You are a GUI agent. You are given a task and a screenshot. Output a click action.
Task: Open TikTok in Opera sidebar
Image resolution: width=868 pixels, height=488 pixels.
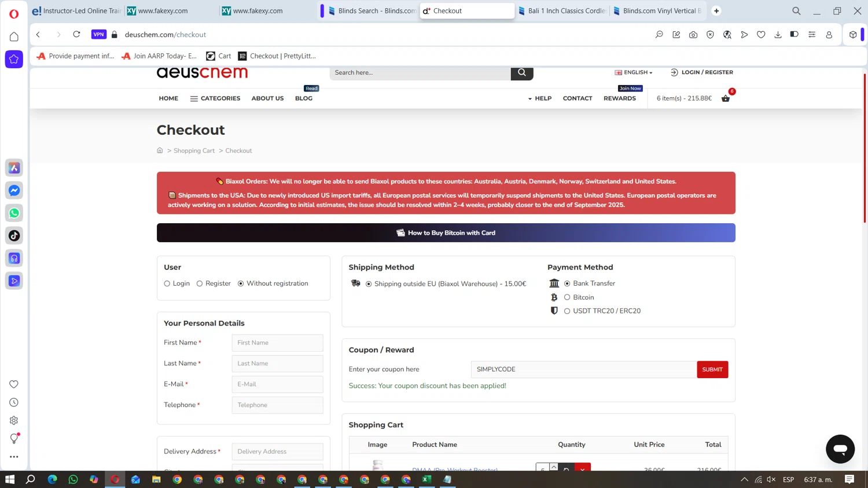click(x=14, y=235)
